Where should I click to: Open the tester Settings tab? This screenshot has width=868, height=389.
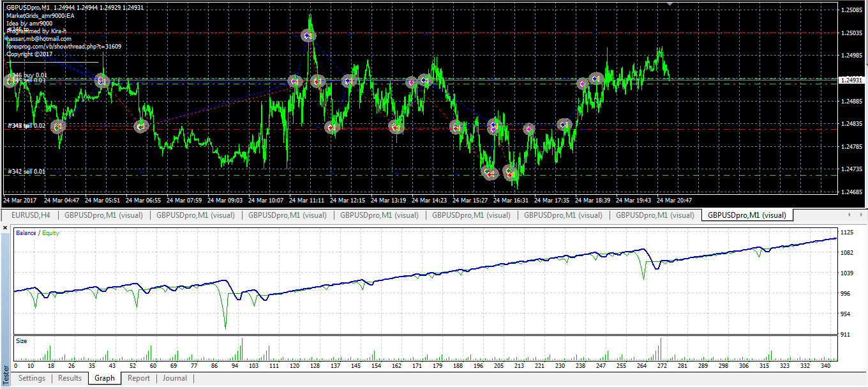[31, 378]
